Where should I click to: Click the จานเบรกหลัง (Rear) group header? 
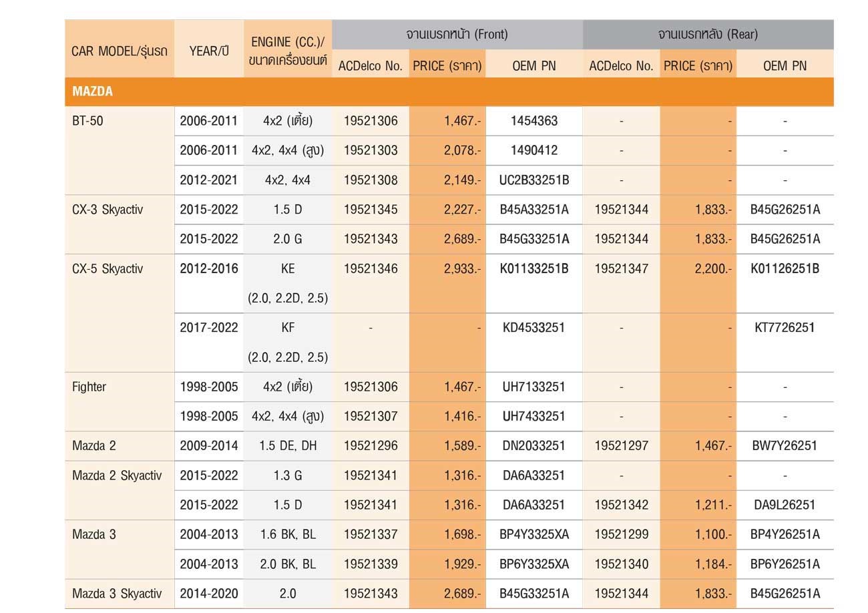(x=708, y=34)
